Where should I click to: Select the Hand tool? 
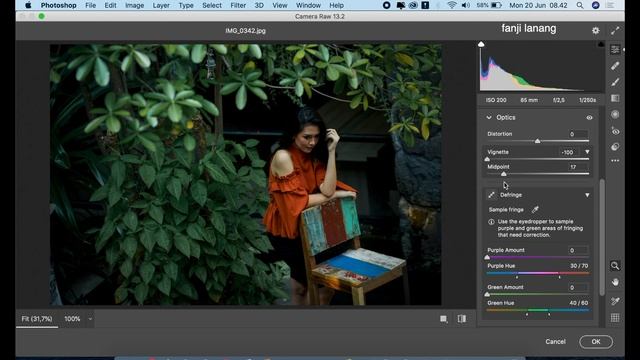(615, 282)
